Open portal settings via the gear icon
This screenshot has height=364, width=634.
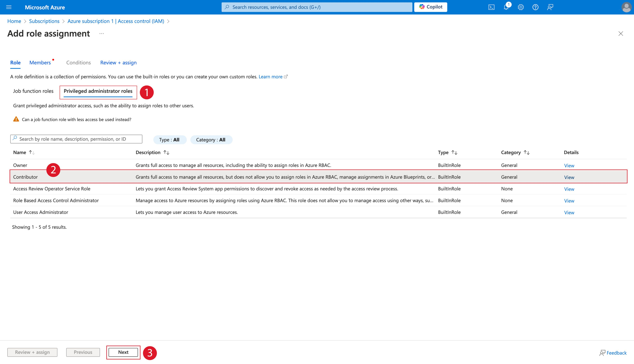521,7
